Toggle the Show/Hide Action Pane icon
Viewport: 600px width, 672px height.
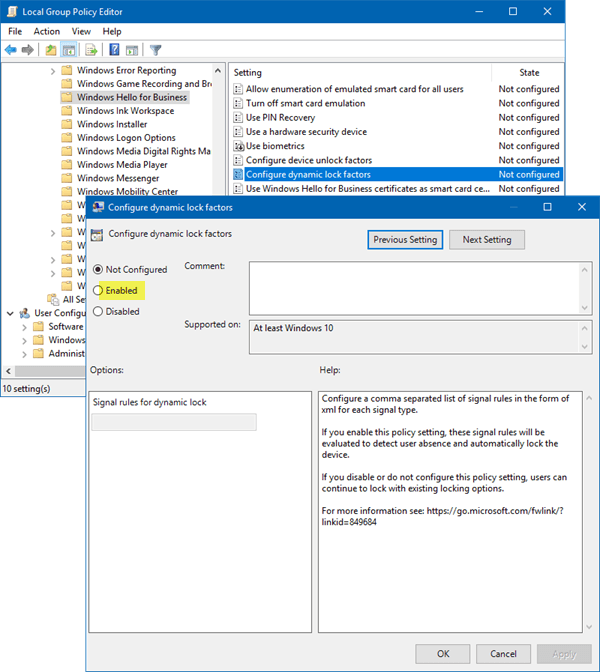(x=132, y=50)
